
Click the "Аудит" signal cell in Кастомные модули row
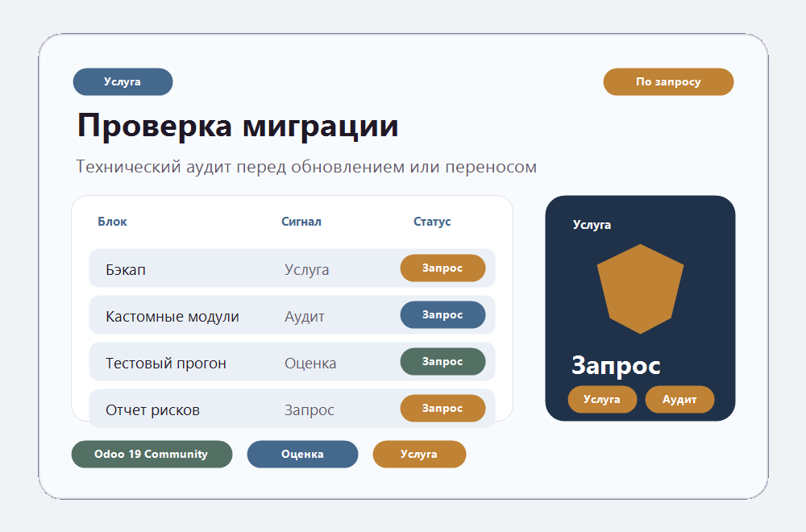pos(305,317)
